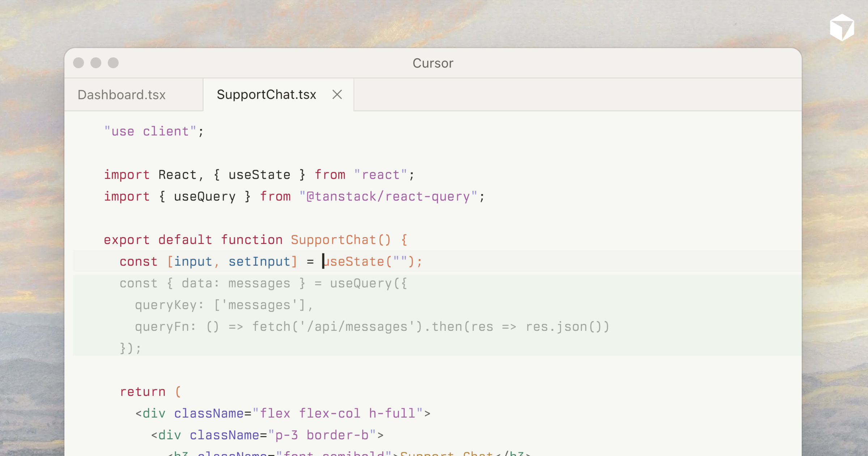Click the Cursor window title text
The height and width of the screenshot is (456, 868).
[x=433, y=63]
